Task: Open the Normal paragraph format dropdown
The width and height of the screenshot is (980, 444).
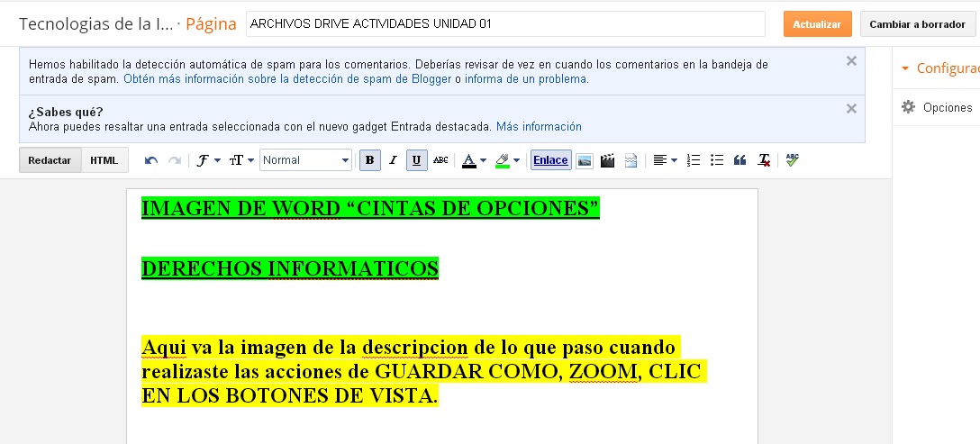Action: point(305,160)
